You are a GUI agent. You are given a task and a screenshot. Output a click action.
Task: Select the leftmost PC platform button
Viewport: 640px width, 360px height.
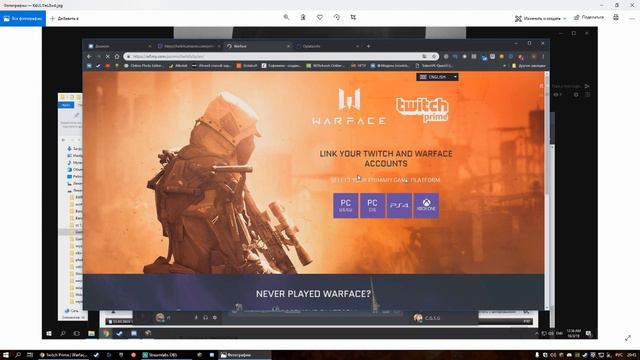click(x=346, y=205)
